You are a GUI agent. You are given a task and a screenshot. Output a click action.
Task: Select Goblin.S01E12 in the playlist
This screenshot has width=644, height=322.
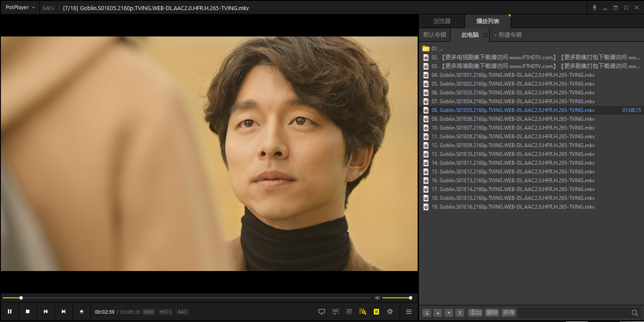point(531,171)
